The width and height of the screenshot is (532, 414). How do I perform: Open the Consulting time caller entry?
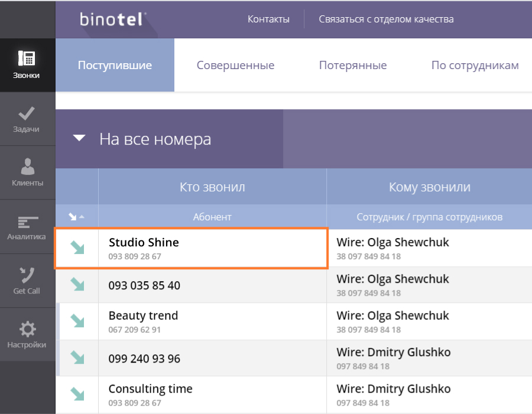150,389
